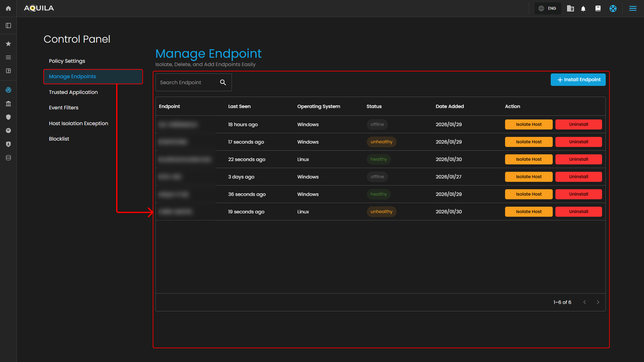644x362 pixels.
Task: Go to next page of endpoints
Action: [598, 302]
